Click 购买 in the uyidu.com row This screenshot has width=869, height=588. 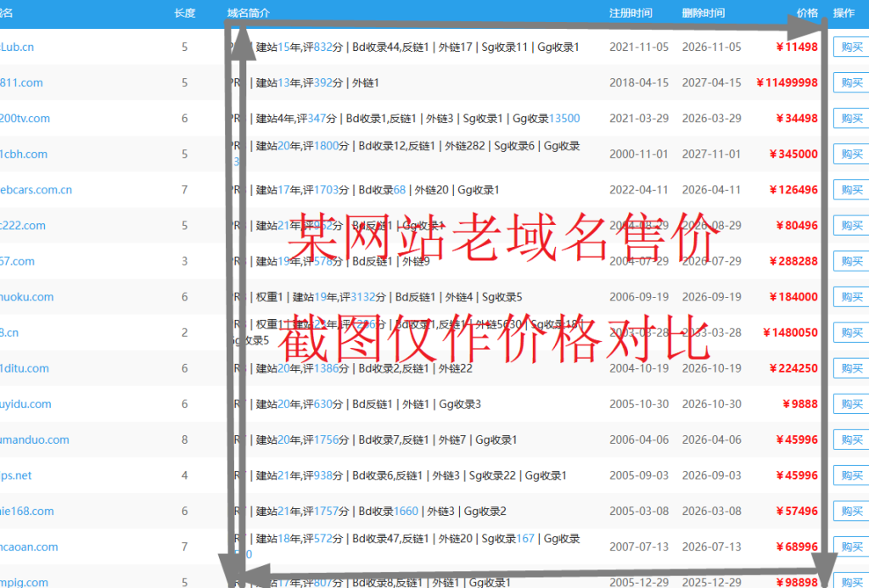[x=851, y=404]
